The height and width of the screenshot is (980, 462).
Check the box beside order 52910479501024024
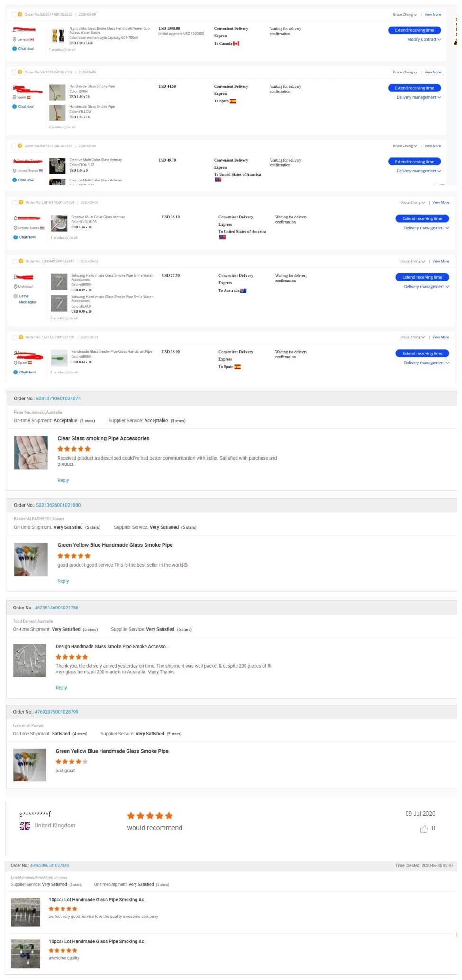(15, 203)
